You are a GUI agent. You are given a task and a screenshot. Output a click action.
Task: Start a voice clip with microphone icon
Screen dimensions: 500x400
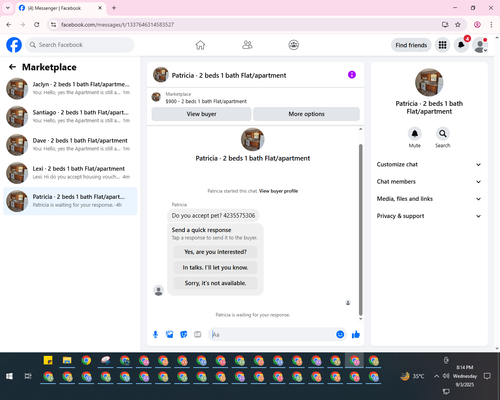click(x=155, y=334)
